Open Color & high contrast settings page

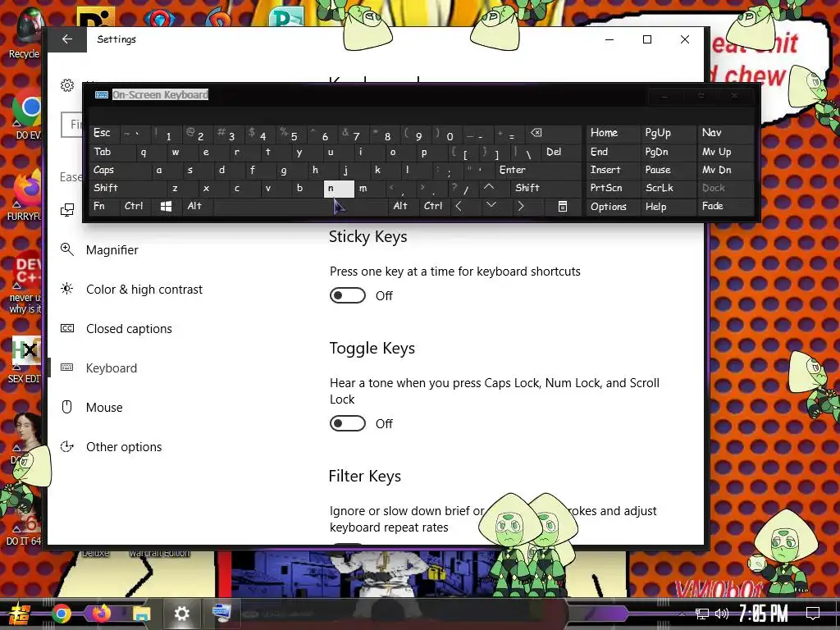(144, 290)
